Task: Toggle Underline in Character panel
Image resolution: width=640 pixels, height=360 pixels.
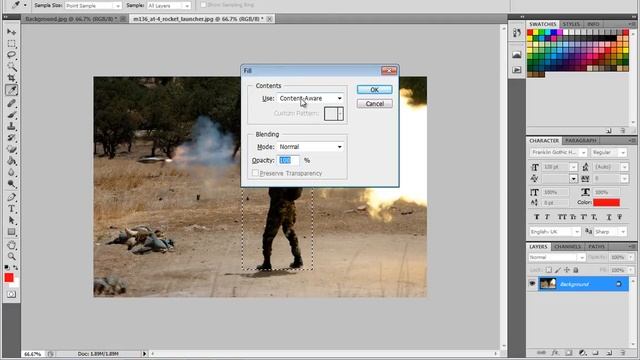Action: 609,217
